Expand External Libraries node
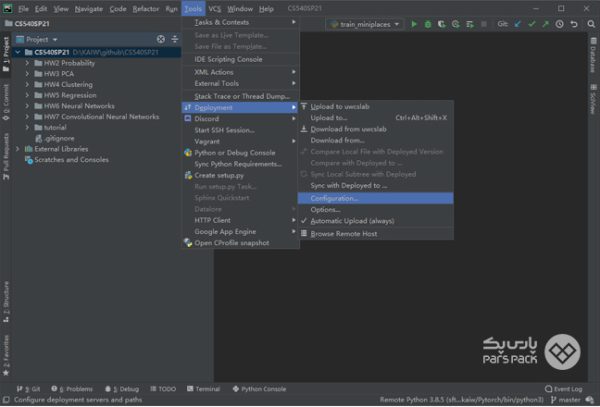 pyautogui.click(x=18, y=149)
